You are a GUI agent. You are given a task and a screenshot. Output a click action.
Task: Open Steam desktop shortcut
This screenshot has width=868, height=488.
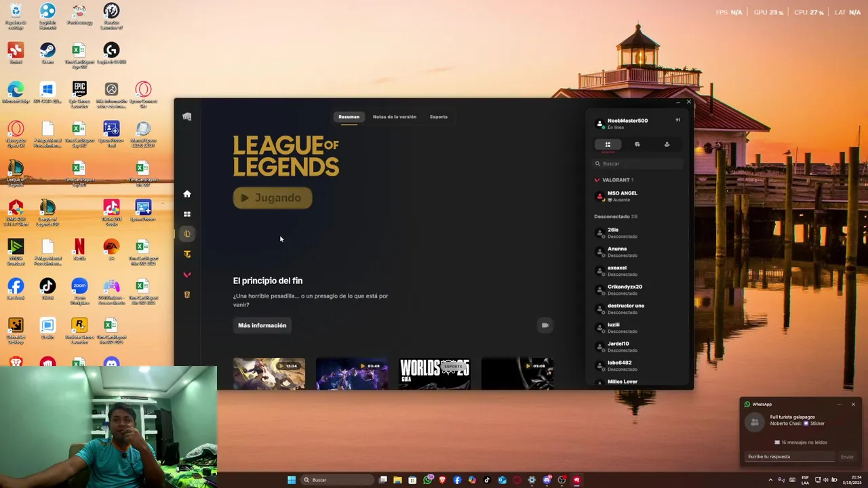tap(47, 54)
